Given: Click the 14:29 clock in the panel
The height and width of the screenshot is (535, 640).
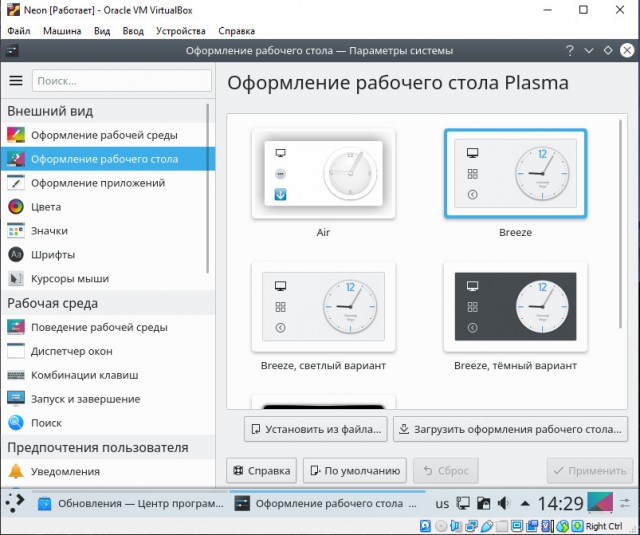Looking at the screenshot, I should point(560,504).
